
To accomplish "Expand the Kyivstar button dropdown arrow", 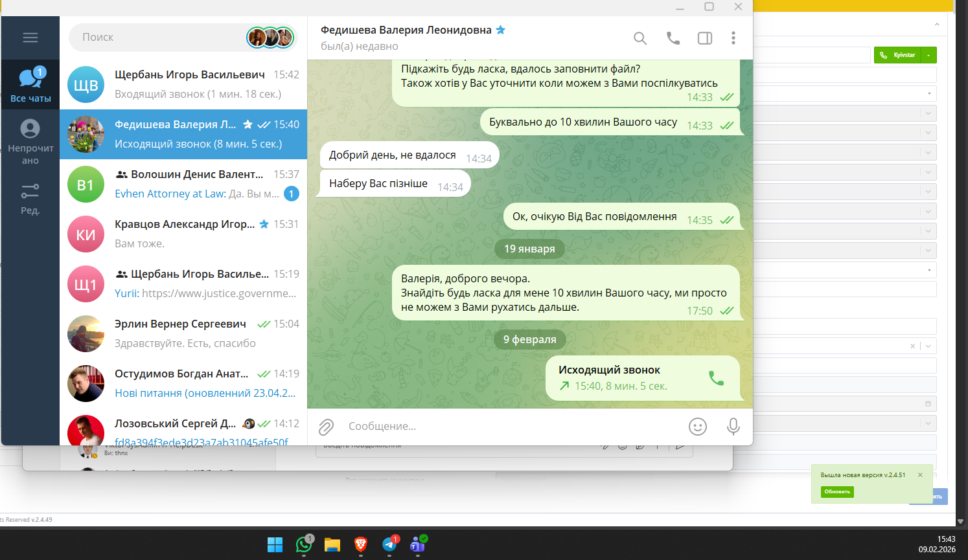I will (x=928, y=55).
